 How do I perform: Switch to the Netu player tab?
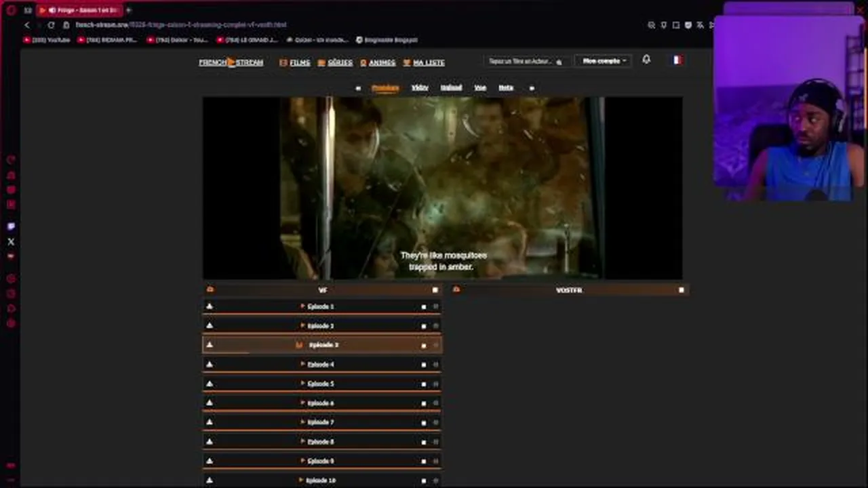click(x=506, y=88)
